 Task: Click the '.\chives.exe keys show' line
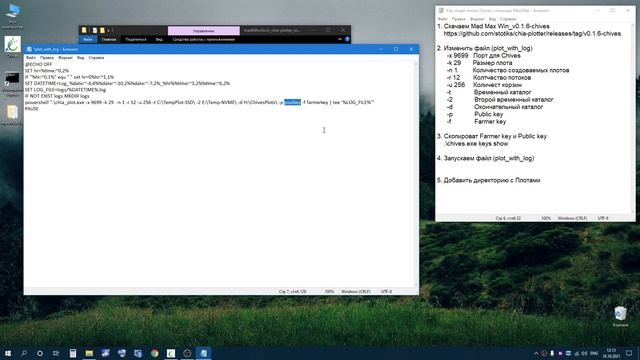pyautogui.click(x=476, y=144)
